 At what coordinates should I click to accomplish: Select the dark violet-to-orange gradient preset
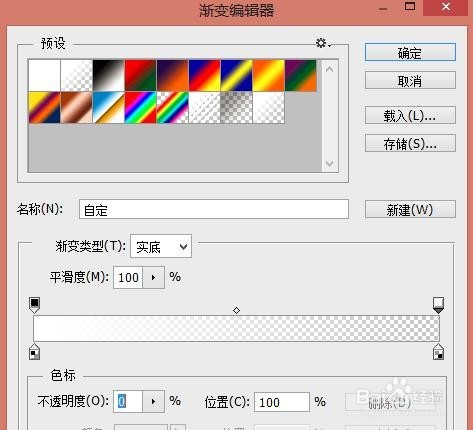(x=173, y=75)
